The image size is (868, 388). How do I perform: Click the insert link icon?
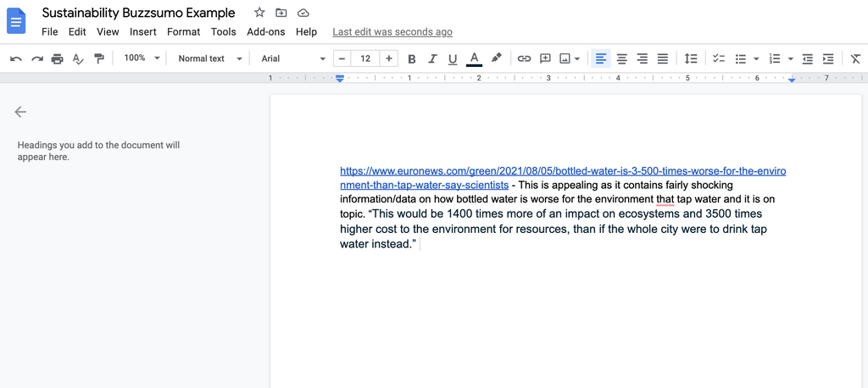coord(524,58)
